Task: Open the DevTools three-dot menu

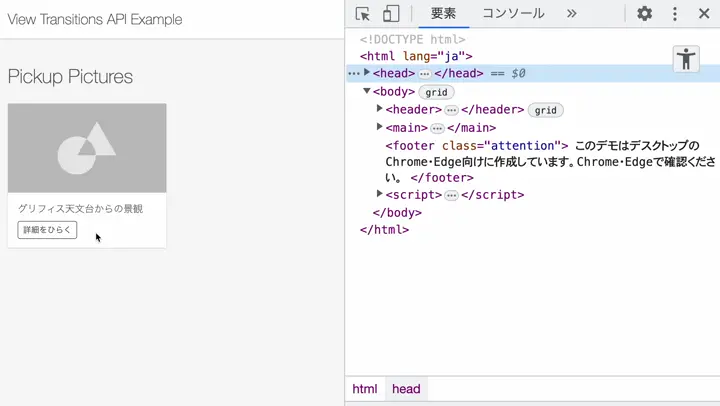Action: pos(675,14)
